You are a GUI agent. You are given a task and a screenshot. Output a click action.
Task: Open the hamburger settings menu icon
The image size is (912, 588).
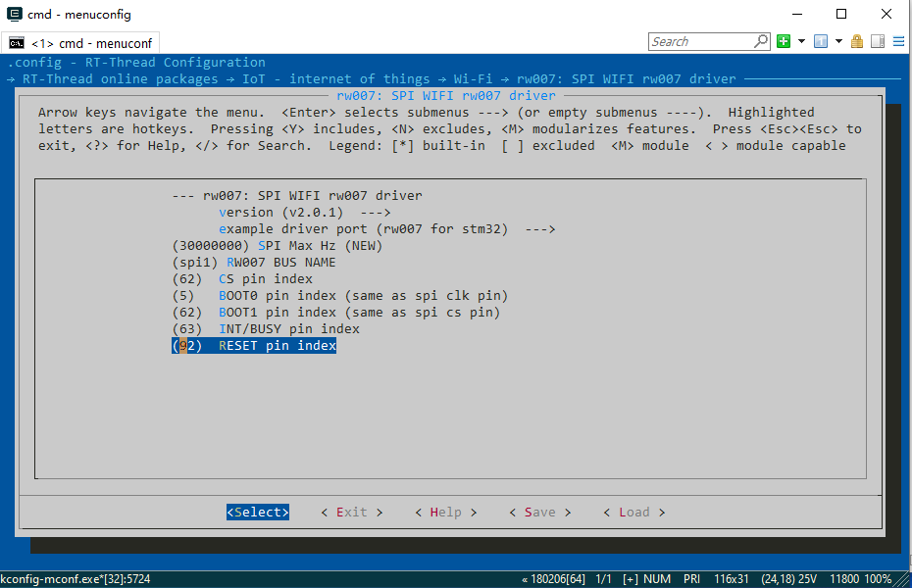(x=898, y=41)
